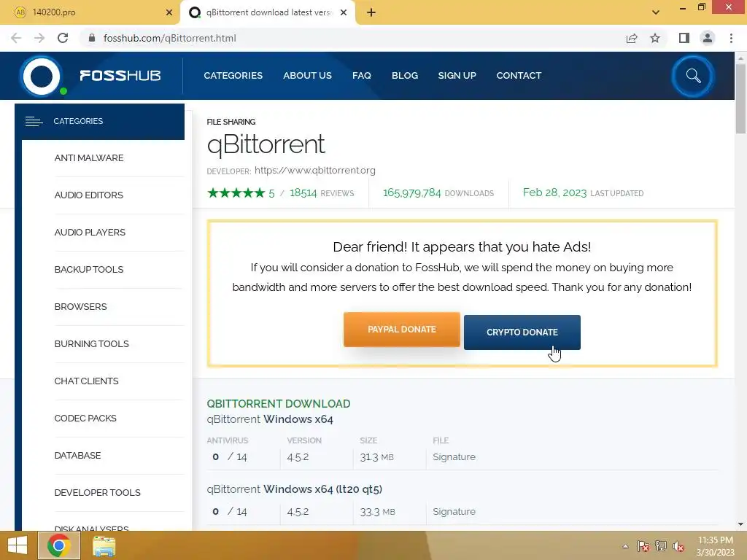Click the CRYPTO DONATE button

[522, 332]
